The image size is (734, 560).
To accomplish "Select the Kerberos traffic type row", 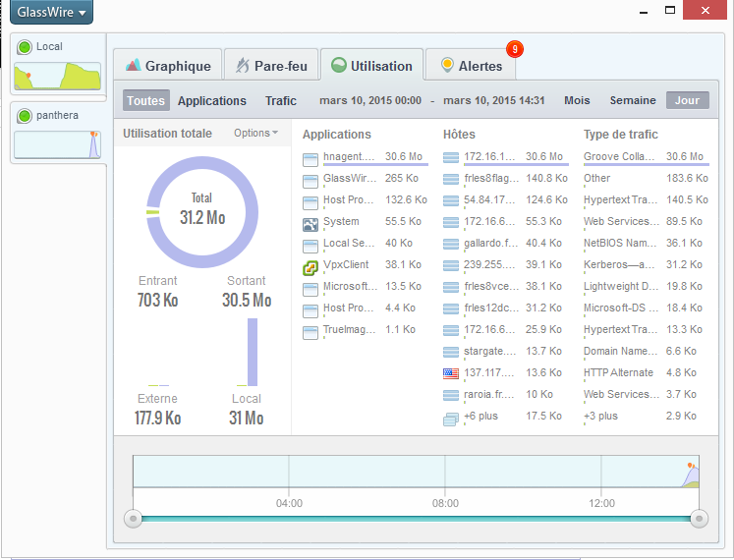I will [x=643, y=264].
